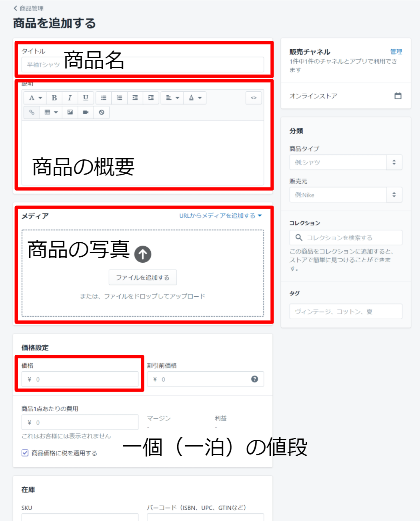Click the コレクションを検索する search field

[x=346, y=237]
